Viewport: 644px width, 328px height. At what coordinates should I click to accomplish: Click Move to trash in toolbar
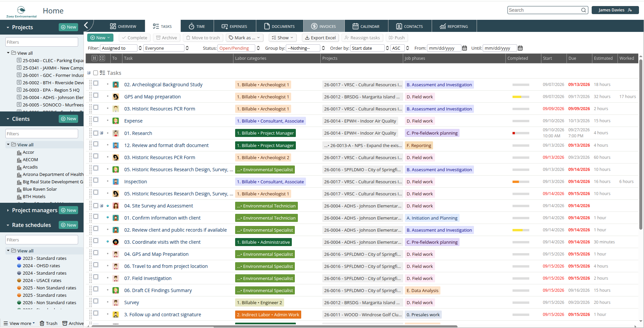click(203, 38)
